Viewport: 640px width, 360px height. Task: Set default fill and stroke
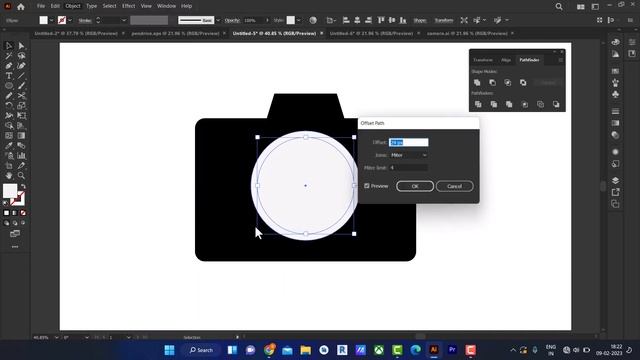click(6, 202)
